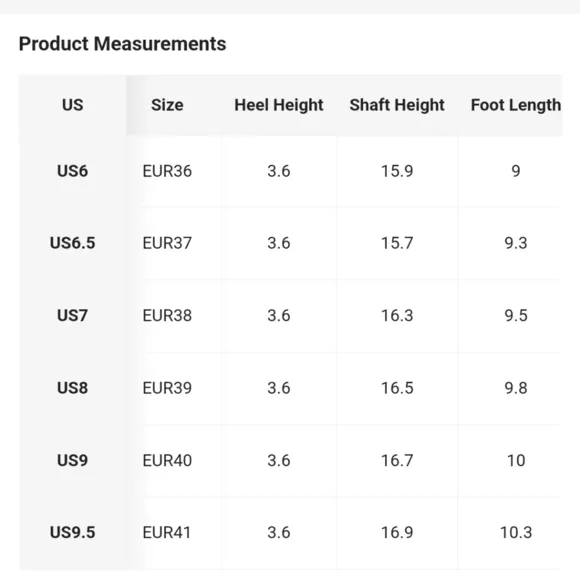Click the Foot Length column header
580x580 pixels.
[x=516, y=105]
